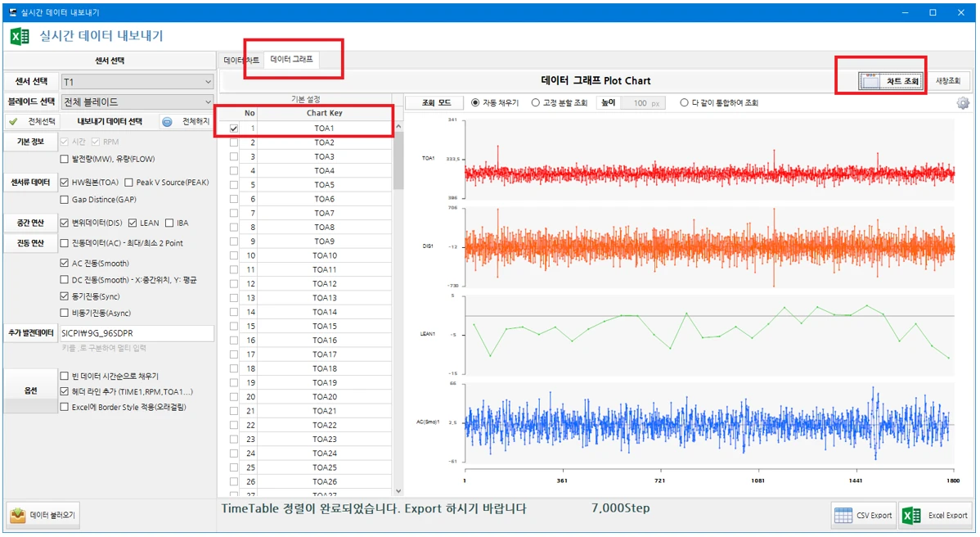The image size is (980, 537).
Task: Click the orange DIS1 plot
Action: coord(709,247)
